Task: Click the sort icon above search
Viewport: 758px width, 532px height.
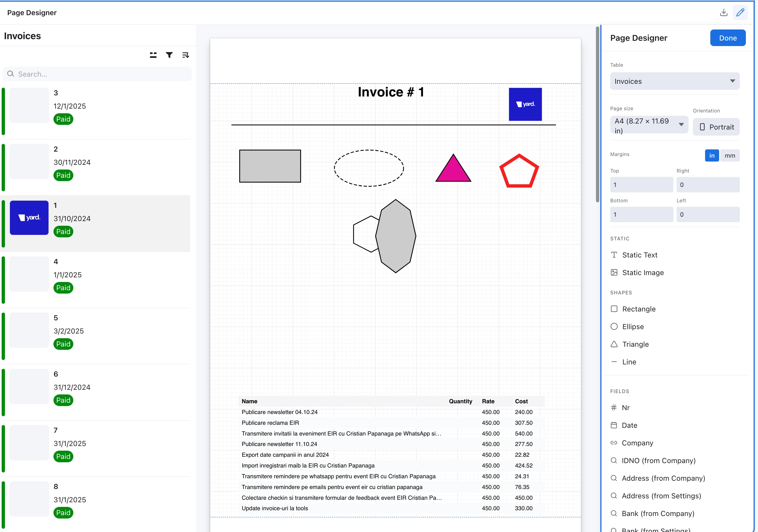Action: click(186, 55)
